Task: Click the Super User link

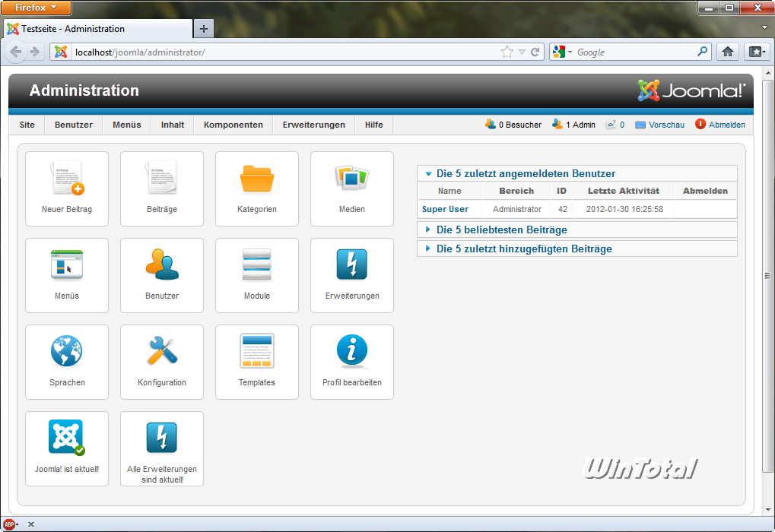Action: pos(445,209)
